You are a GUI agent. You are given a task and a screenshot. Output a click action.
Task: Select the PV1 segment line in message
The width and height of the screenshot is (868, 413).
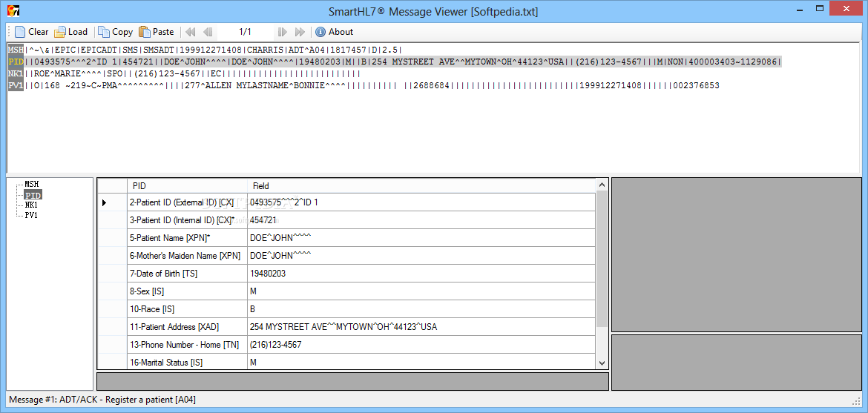(x=364, y=85)
